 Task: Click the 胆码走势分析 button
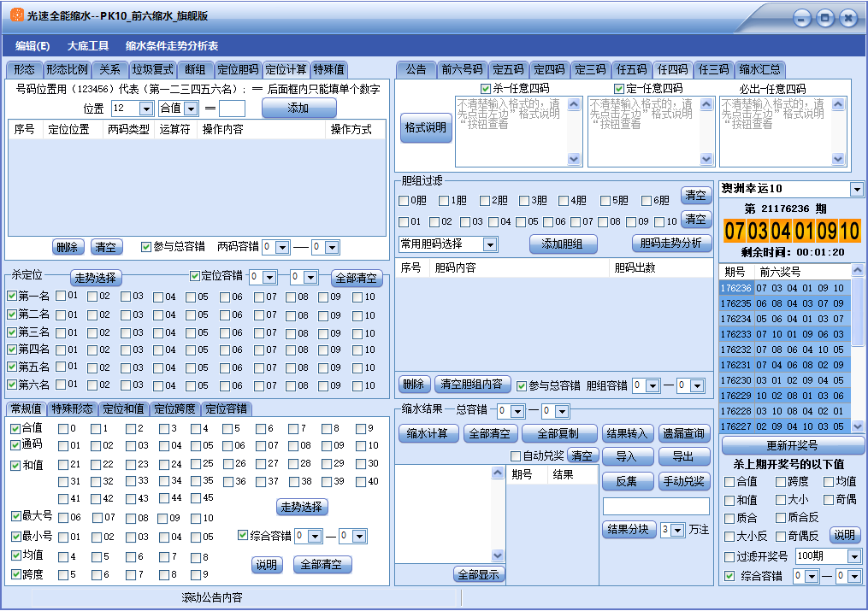pos(671,244)
